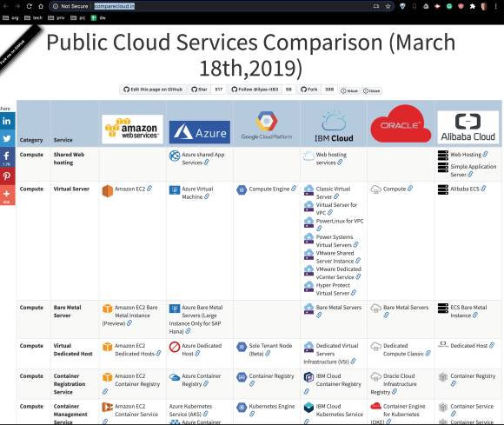Share page via LinkedIn sidebar icon

point(7,121)
